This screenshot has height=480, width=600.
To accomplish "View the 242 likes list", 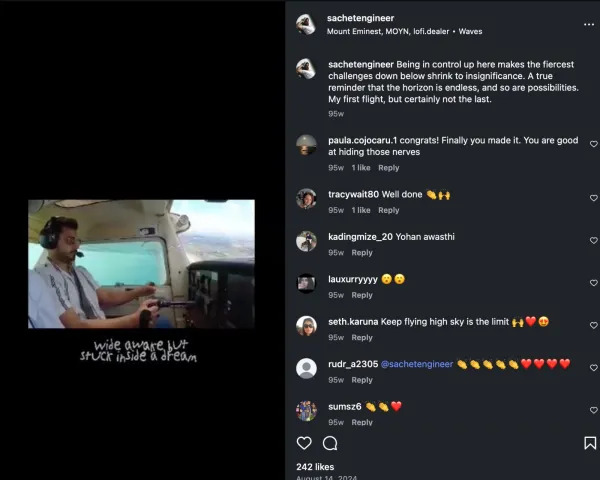I will click(315, 467).
